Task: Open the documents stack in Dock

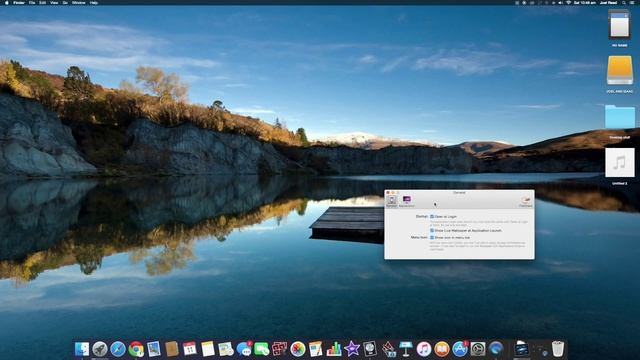Action: (521, 349)
